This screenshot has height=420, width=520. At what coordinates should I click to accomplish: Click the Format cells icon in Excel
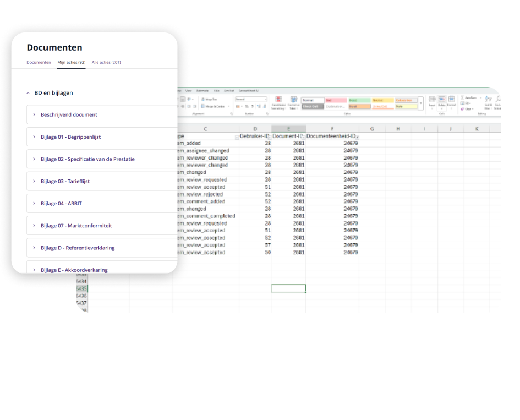coord(451,99)
